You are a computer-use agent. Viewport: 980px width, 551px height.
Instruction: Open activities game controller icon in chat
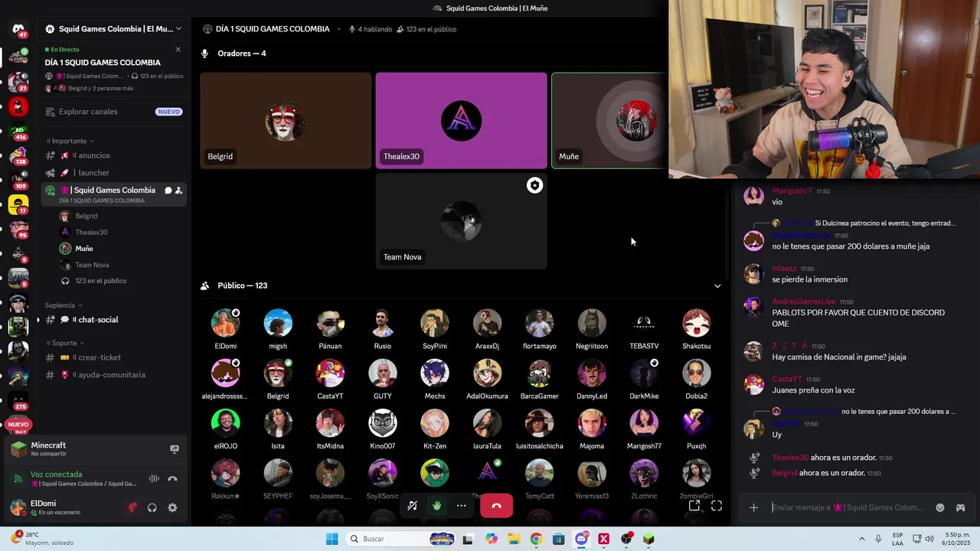point(960,507)
